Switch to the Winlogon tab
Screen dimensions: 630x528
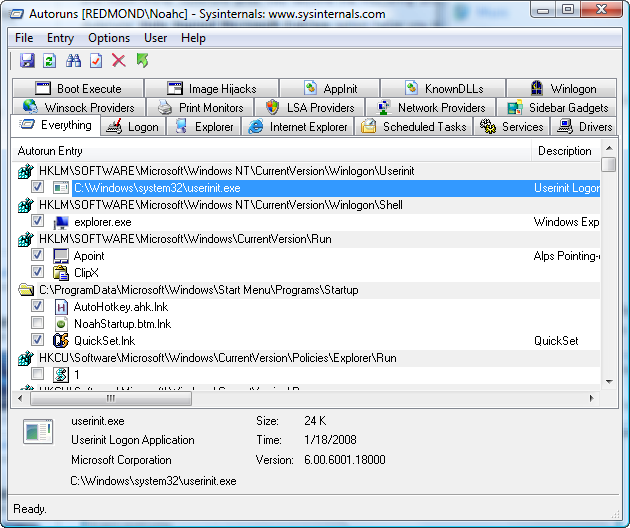pos(562,88)
